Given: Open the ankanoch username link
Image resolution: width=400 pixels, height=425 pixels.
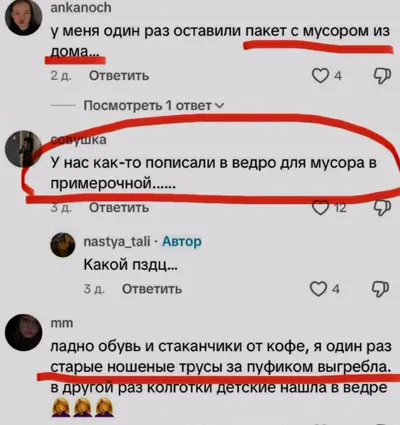Looking at the screenshot, I should point(81,8).
